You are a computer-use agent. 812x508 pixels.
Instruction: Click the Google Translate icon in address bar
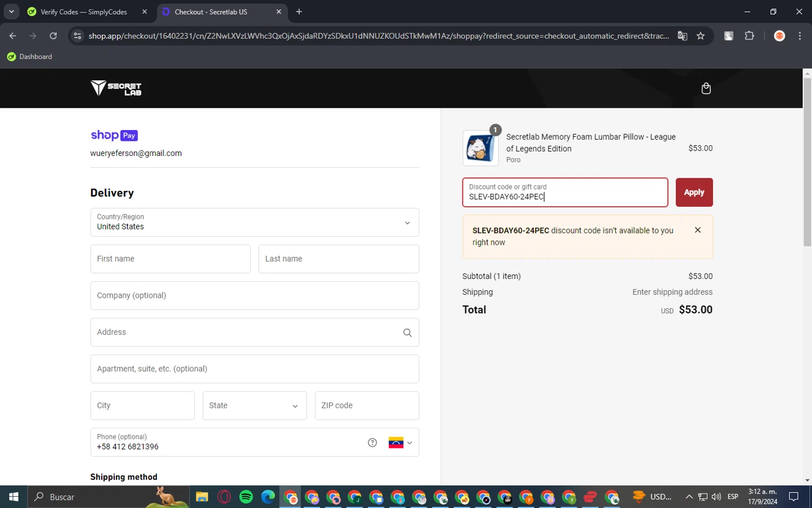coord(682,36)
